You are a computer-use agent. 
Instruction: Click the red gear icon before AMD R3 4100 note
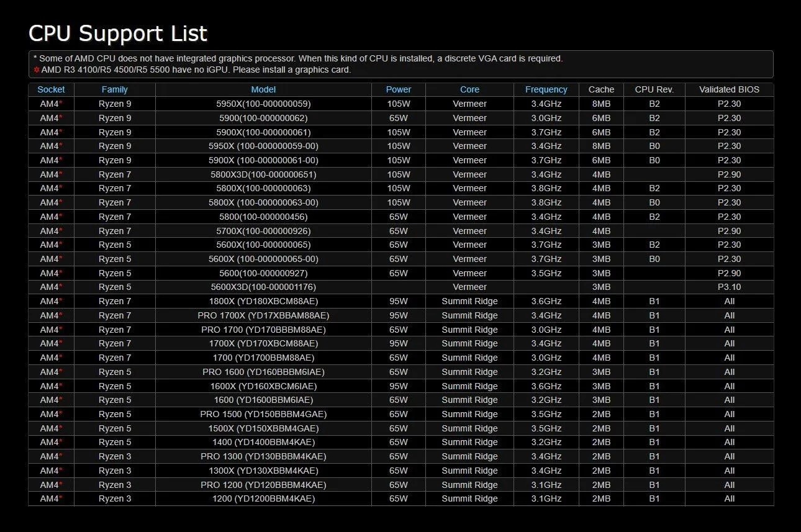coord(37,70)
